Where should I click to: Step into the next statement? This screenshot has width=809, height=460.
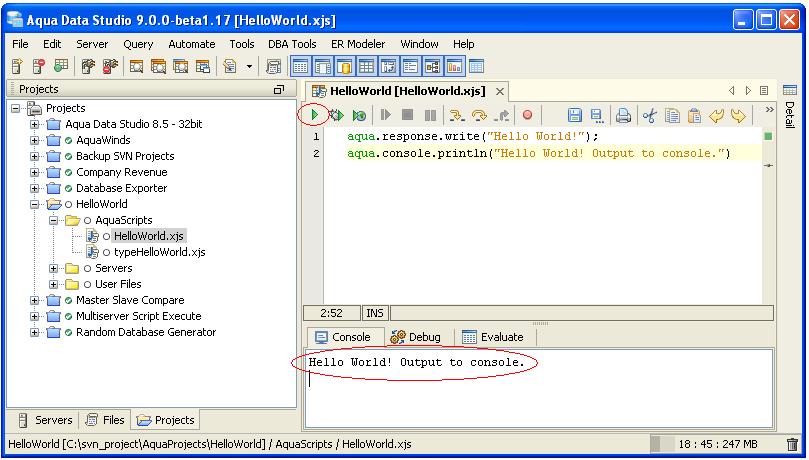pos(457,115)
